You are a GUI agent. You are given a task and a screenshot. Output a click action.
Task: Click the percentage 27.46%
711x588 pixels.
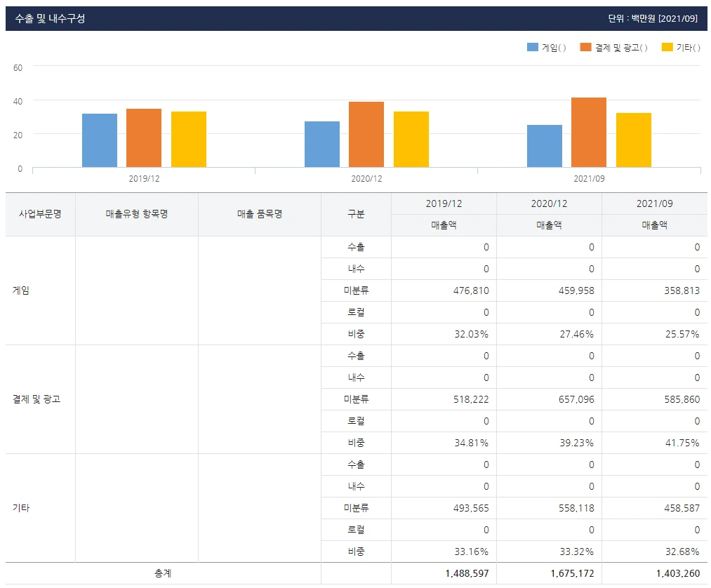(x=577, y=334)
